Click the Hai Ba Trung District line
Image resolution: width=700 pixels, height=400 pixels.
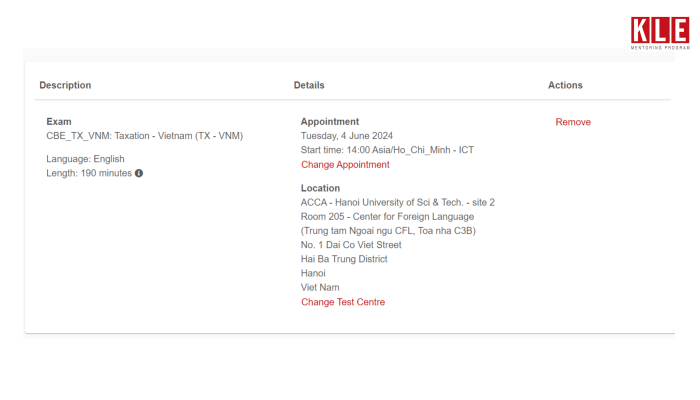pyautogui.click(x=344, y=259)
